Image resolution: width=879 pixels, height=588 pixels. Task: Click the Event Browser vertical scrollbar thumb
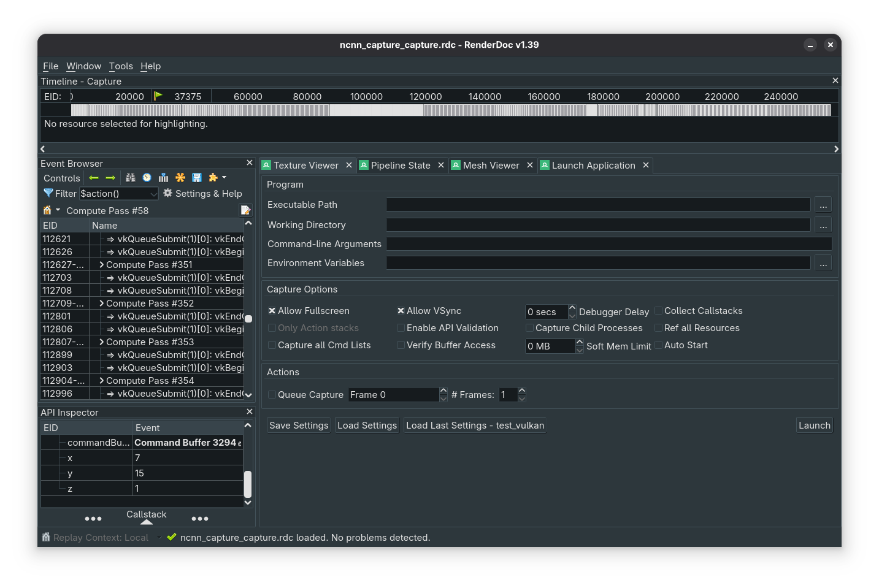pyautogui.click(x=248, y=319)
